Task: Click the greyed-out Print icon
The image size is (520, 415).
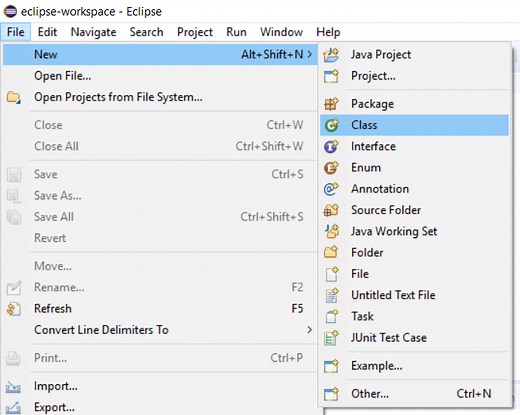Action: [x=13, y=358]
